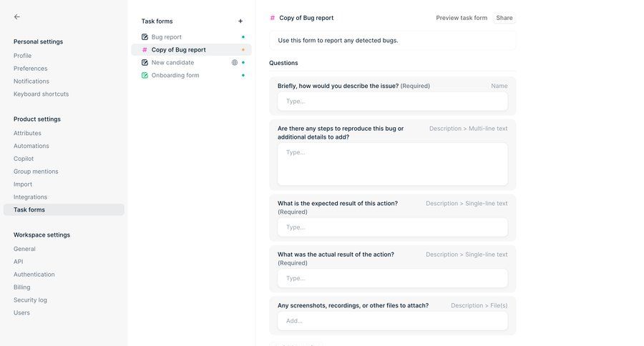The height and width of the screenshot is (346, 644).
Task: Go to Notifications settings
Action: (x=31, y=81)
